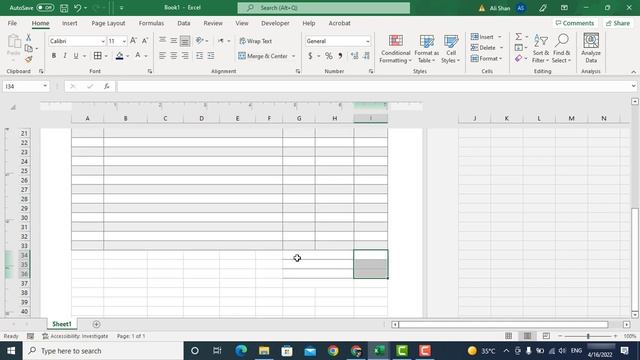640x360 pixels.
Task: Apply Percent Style
Action: click(329, 56)
